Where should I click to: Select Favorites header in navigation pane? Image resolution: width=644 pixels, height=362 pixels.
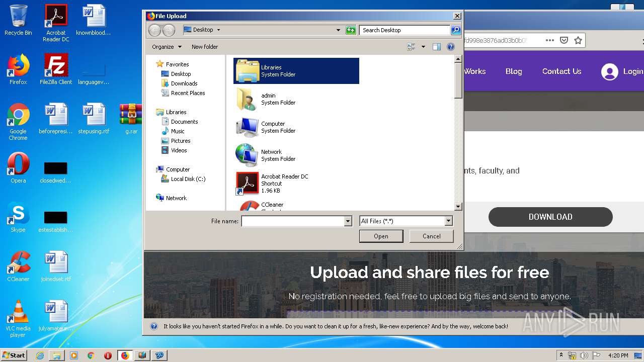pyautogui.click(x=173, y=64)
